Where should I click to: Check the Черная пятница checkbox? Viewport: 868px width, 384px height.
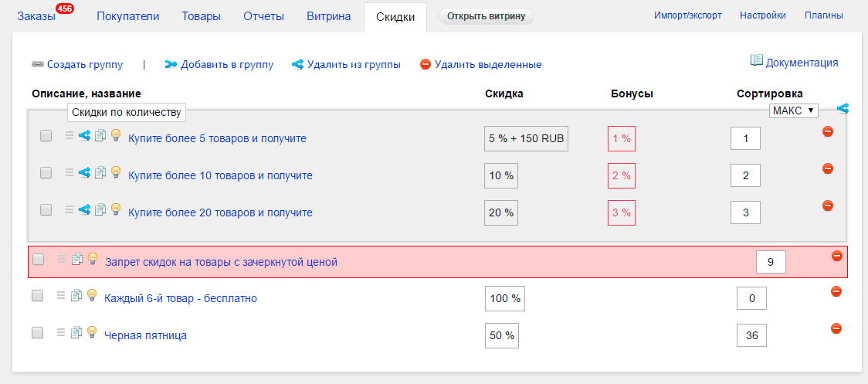point(37,332)
